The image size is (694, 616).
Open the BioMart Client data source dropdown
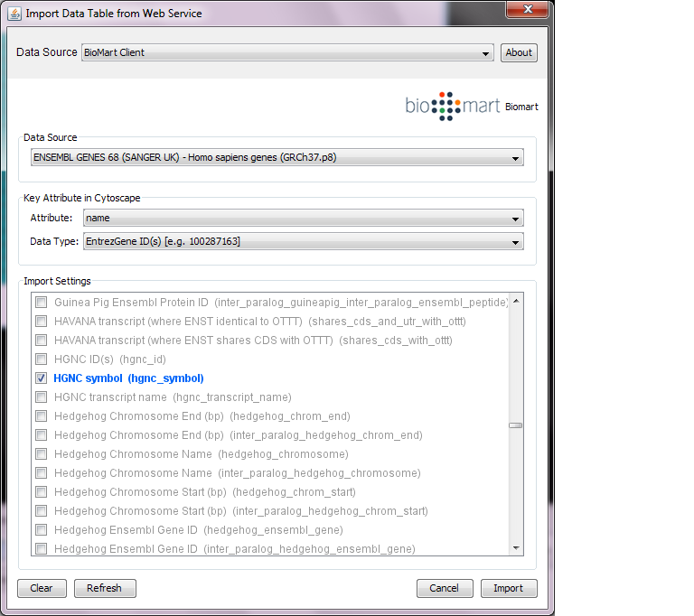click(287, 52)
